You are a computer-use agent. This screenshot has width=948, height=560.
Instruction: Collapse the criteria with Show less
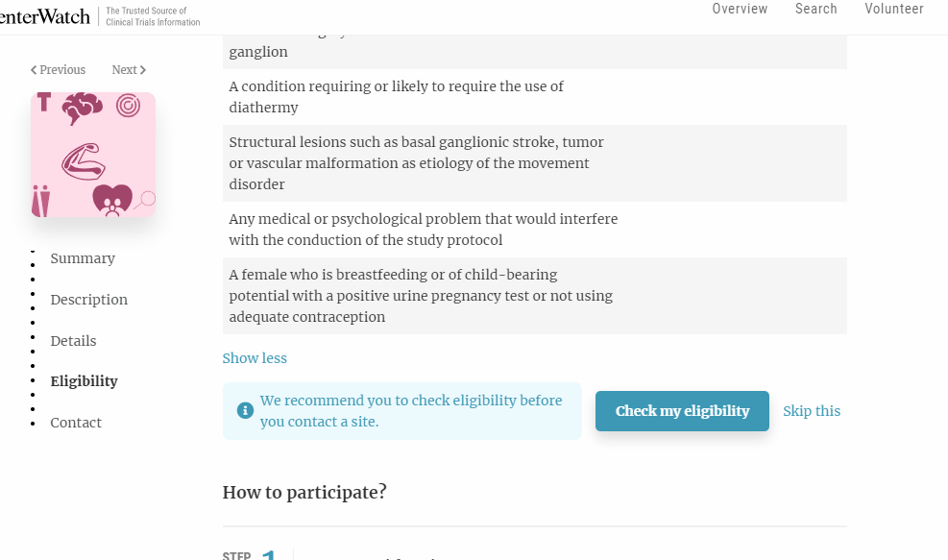point(255,358)
